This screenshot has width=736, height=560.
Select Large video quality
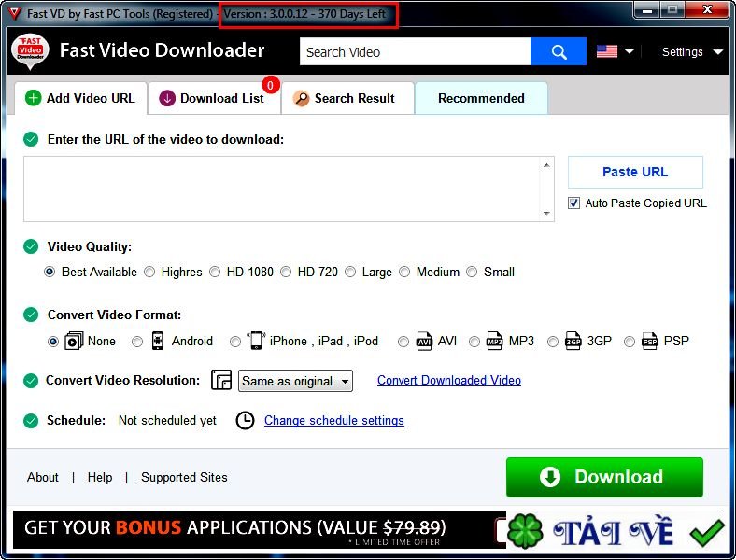coord(350,272)
